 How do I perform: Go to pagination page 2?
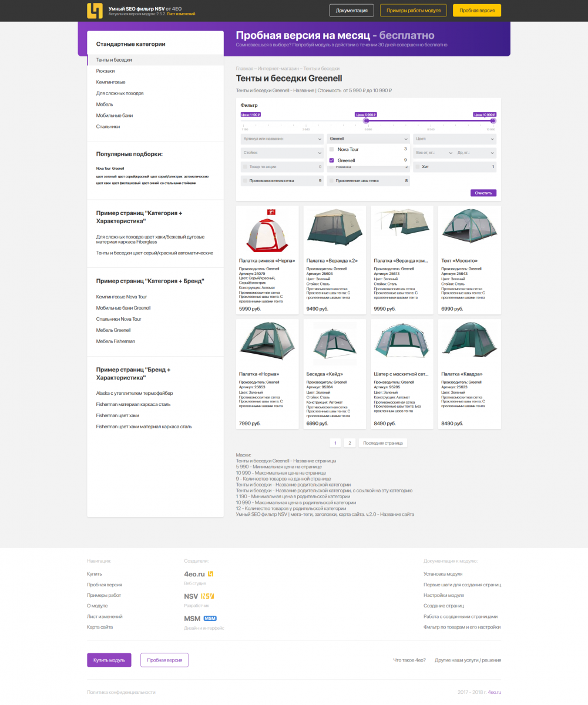[x=350, y=443]
